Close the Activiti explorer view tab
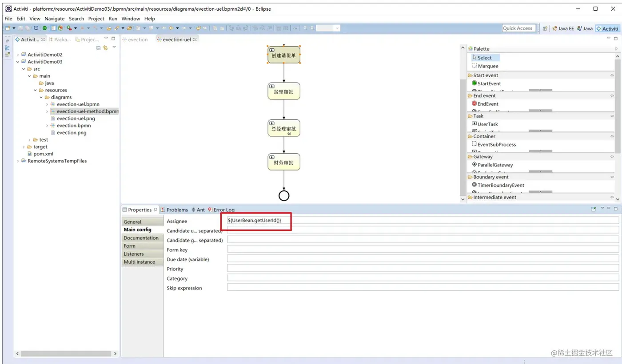 pos(43,39)
